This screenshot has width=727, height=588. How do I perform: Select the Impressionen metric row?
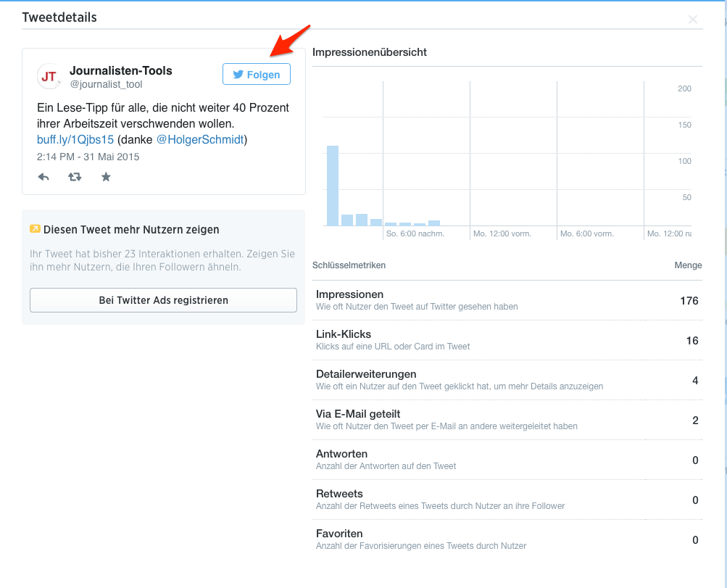[x=507, y=300]
